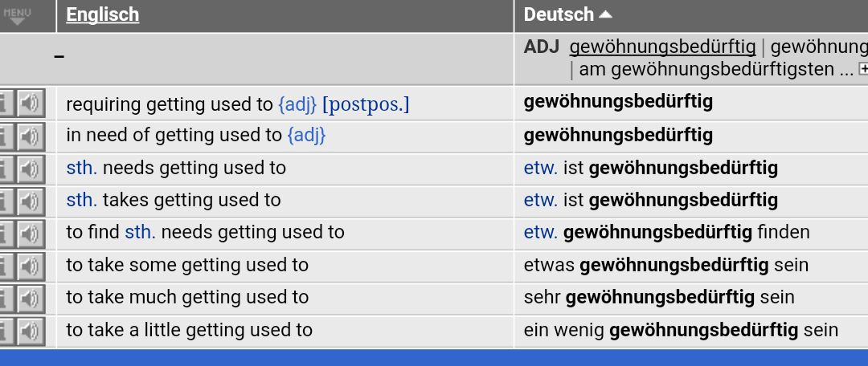Play audio for "sth. takes getting used to"
The height and width of the screenshot is (366, 868).
(x=31, y=201)
